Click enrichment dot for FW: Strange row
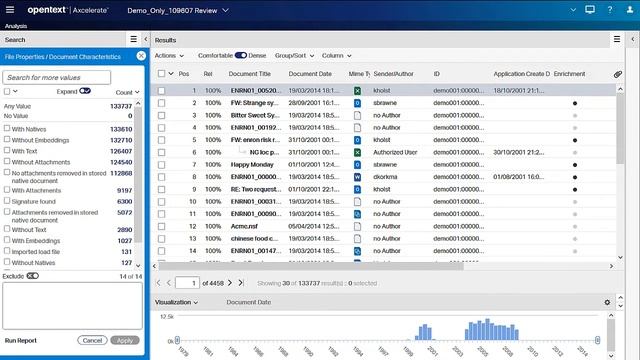640x360 pixels. (575, 103)
